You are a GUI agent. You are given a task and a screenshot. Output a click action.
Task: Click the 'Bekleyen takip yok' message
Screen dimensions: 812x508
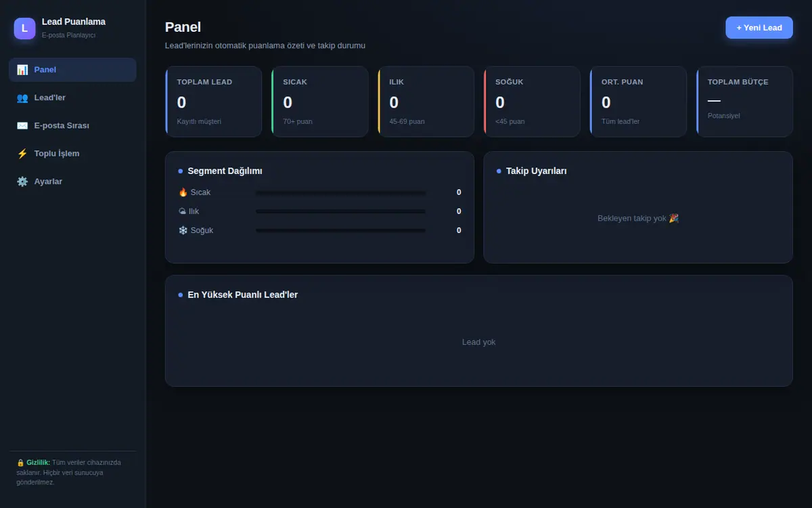pyautogui.click(x=638, y=218)
